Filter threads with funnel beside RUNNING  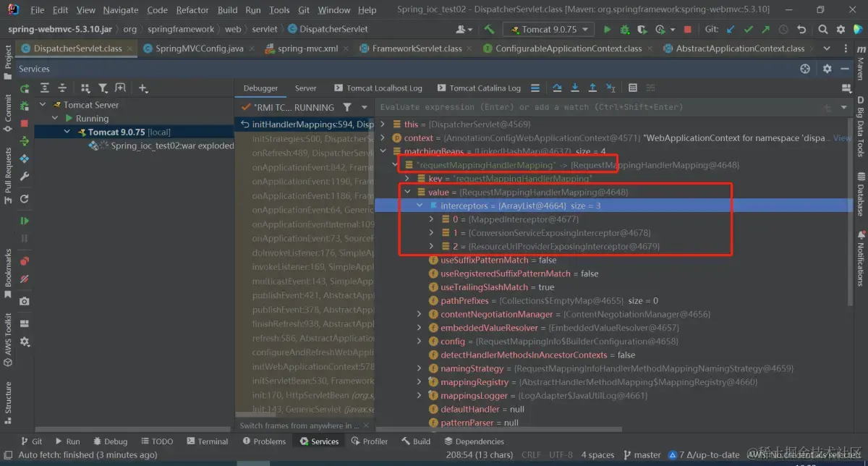347,107
